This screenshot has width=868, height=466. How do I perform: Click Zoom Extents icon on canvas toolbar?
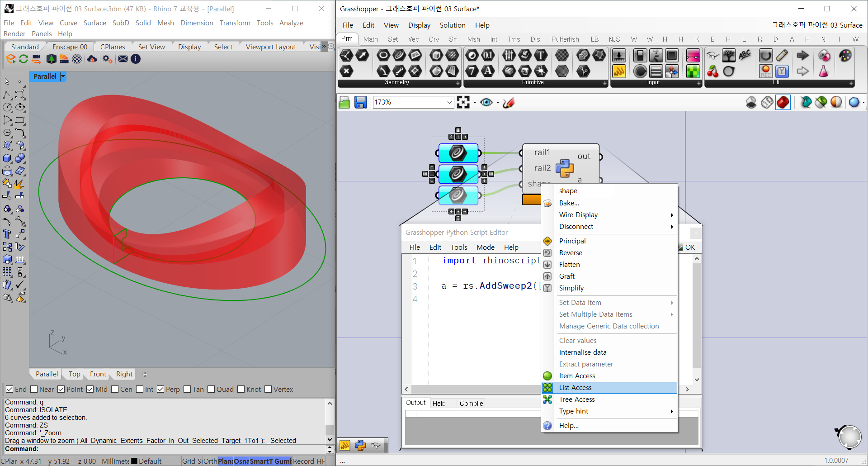(463, 102)
